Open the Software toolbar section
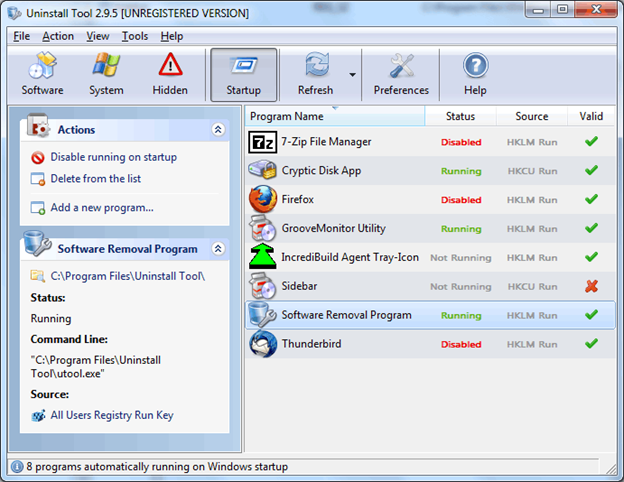This screenshot has width=624, height=482. click(x=42, y=74)
